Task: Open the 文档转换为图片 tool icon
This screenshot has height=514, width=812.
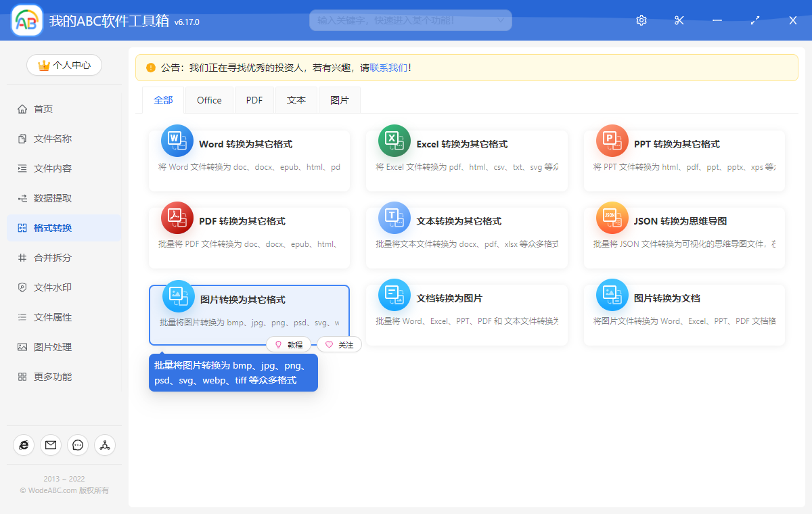Action: [x=394, y=294]
